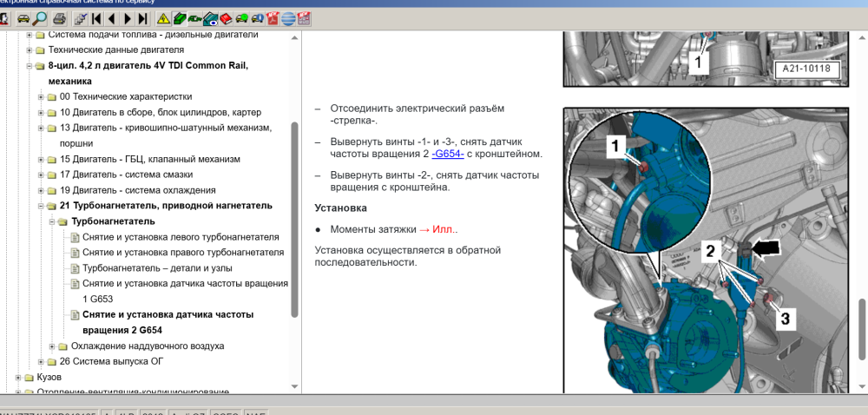
Task: Select '26 Система выпуска ОГ' folder
Action: (x=111, y=361)
